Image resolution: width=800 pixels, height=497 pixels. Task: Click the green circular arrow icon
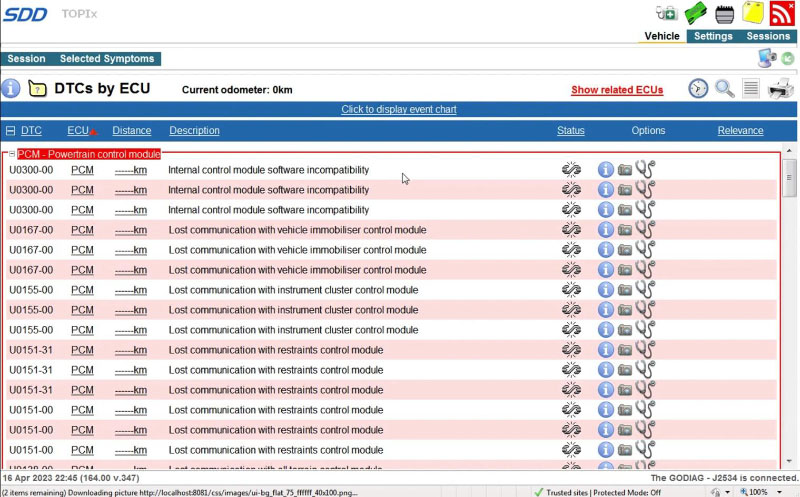coord(788,59)
